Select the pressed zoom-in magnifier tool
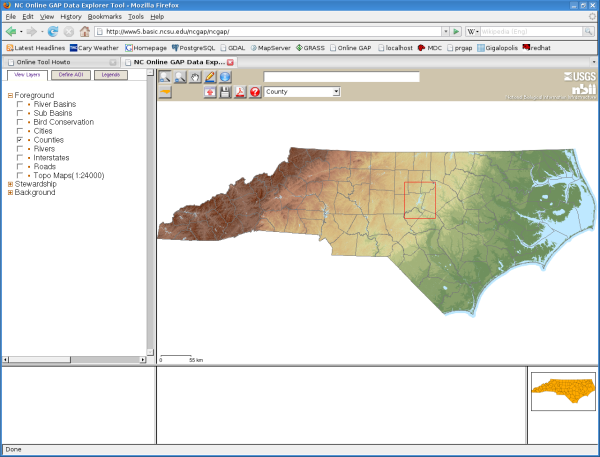Viewport: 600px width, 457px height. [165, 77]
